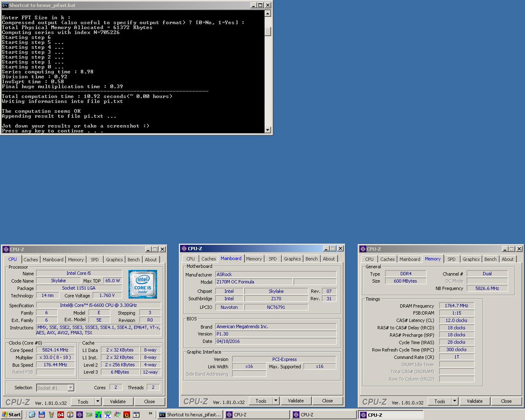This screenshot has height=420, width=525.
Task: Click the NB Frequency value 5826.6 MHz
Action: (487, 288)
